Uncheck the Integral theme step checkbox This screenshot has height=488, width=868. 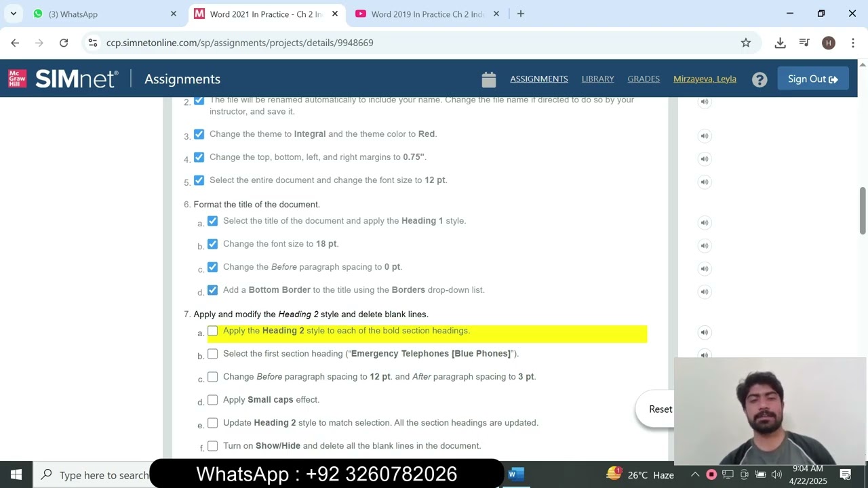click(199, 134)
